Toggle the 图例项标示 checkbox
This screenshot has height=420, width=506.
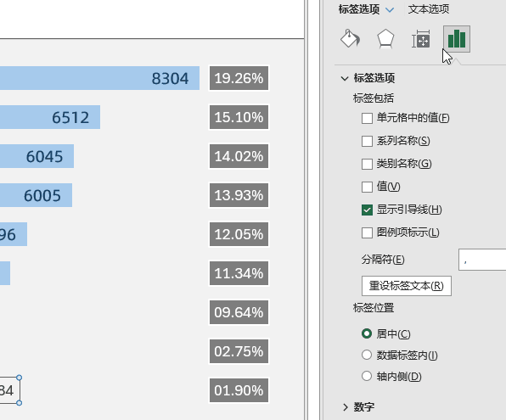[367, 232]
